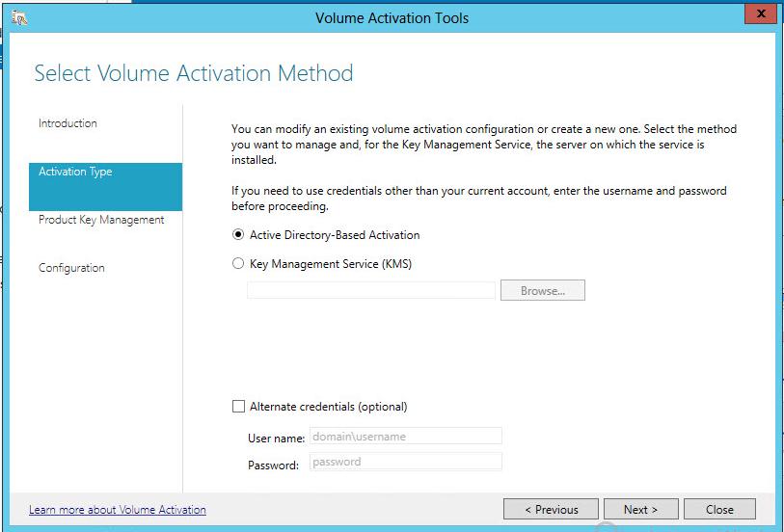Enable the Alternate credentials checkbox
784x532 pixels.
(x=239, y=407)
